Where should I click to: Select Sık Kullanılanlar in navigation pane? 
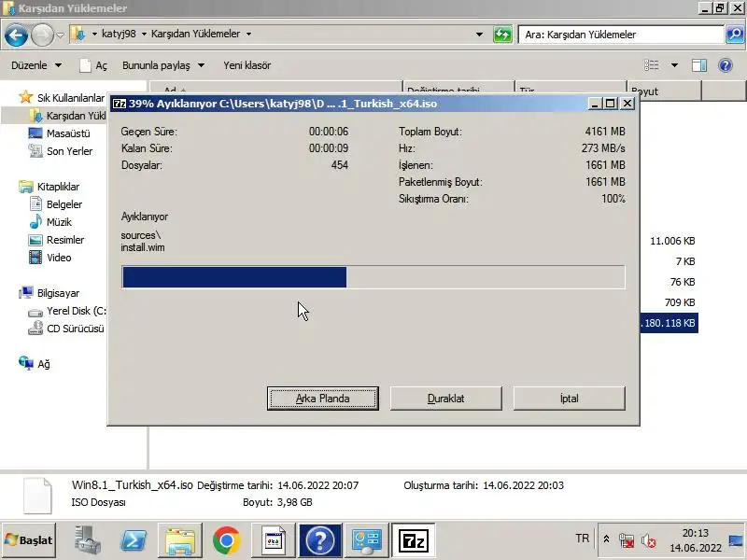click(62, 98)
